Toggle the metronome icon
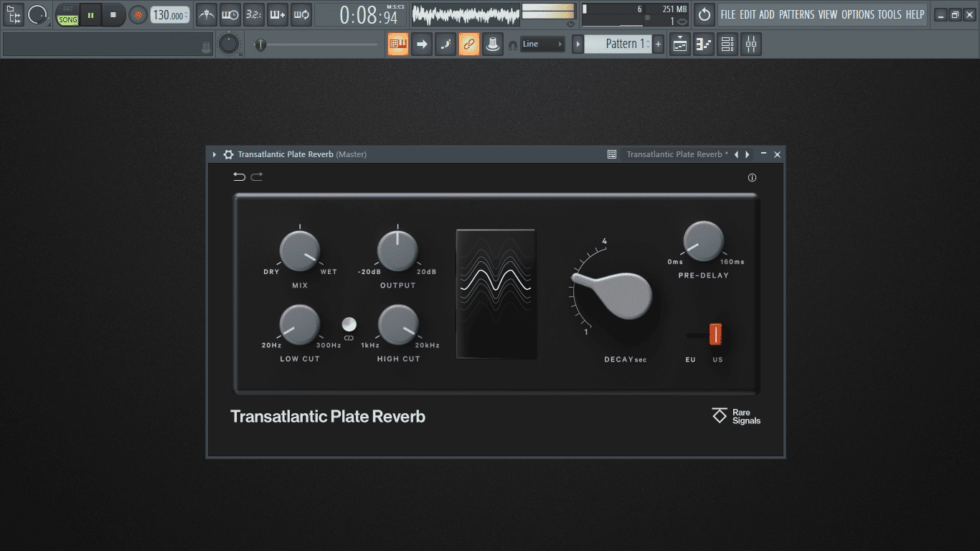This screenshot has width=980, height=551. 207,14
